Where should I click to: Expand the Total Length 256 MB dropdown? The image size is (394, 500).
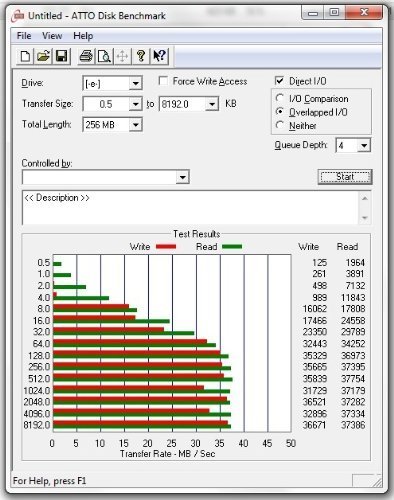[136, 125]
